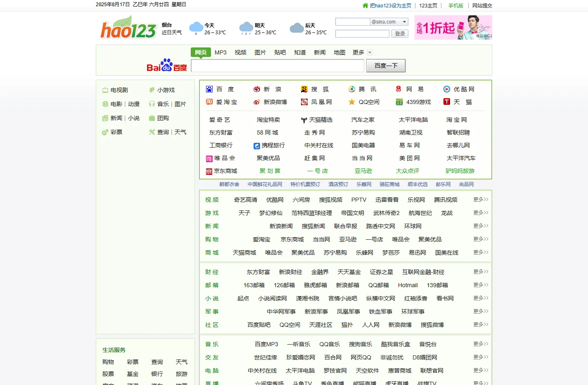Switch to the 视频 search tab
The image size is (588, 385).
pyautogui.click(x=240, y=52)
